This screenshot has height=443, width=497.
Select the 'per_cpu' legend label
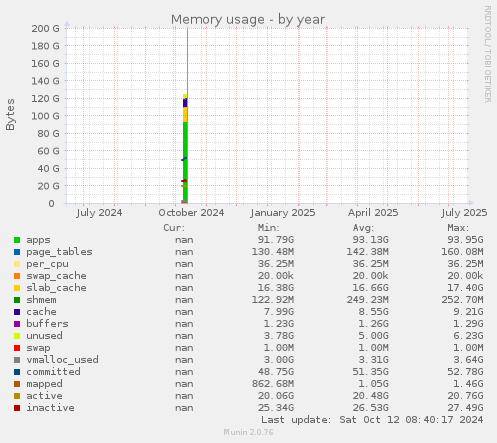[47, 264]
